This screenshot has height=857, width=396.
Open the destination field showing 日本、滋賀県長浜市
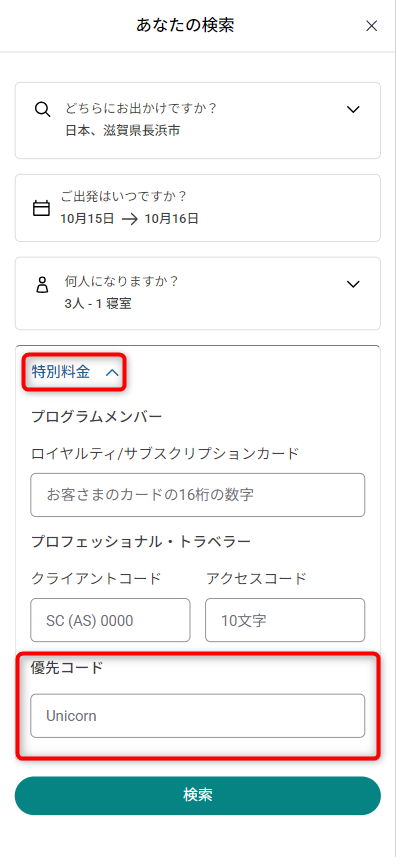(198, 121)
